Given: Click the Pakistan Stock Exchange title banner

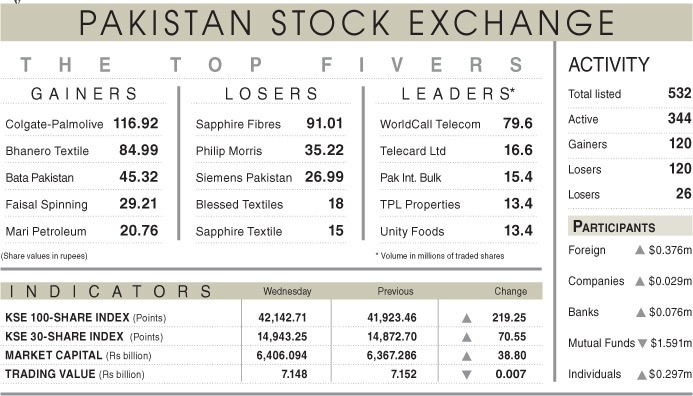Looking at the screenshot, I should coord(346,22).
